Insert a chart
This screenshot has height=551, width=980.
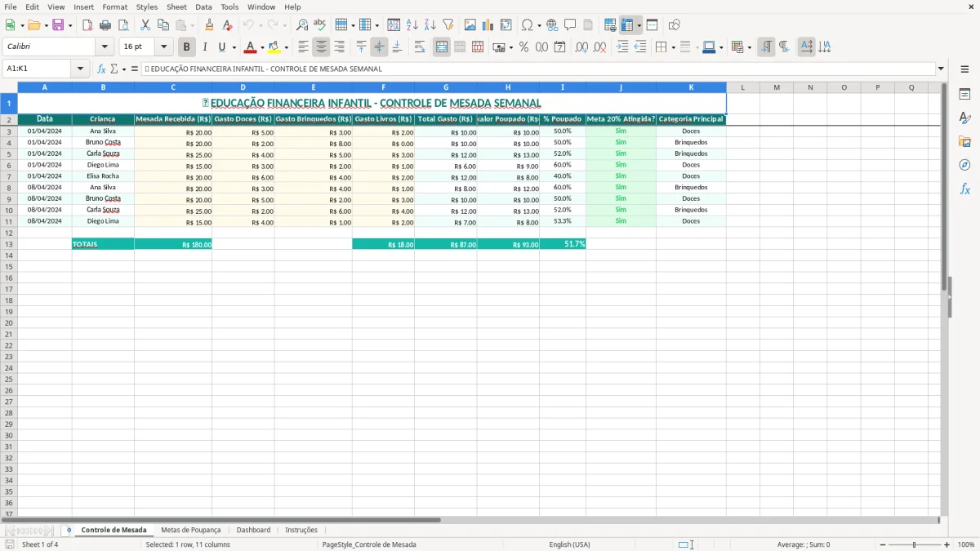(488, 25)
